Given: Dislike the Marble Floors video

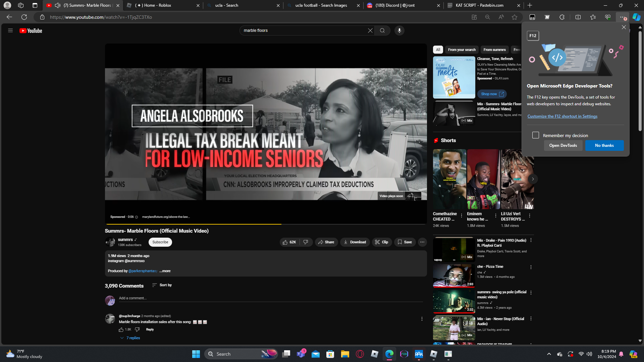Looking at the screenshot, I should [306, 242].
